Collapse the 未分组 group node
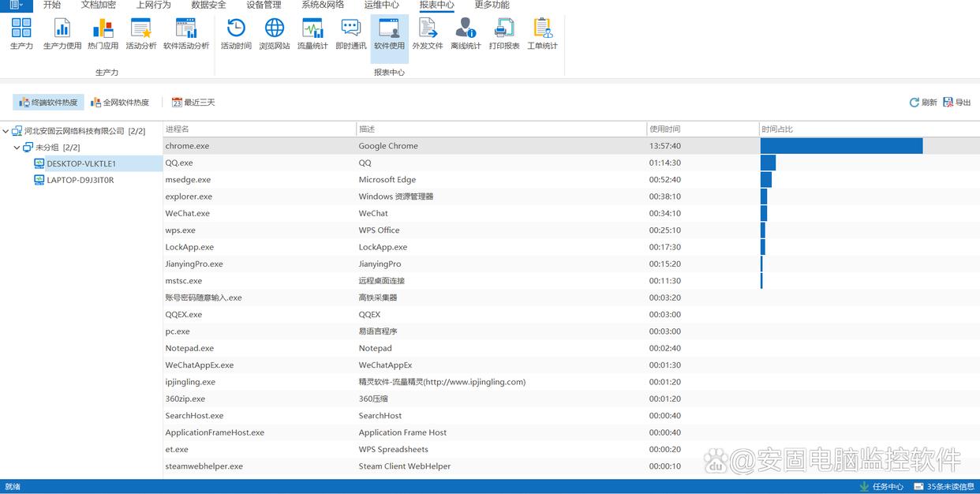This screenshot has height=494, width=980. [17, 148]
